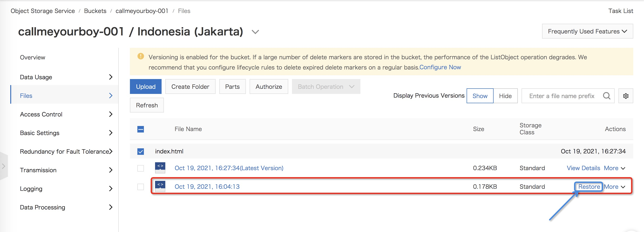The height and width of the screenshot is (232, 644).
Task: Open the Overview sidebar item
Action: click(x=33, y=57)
